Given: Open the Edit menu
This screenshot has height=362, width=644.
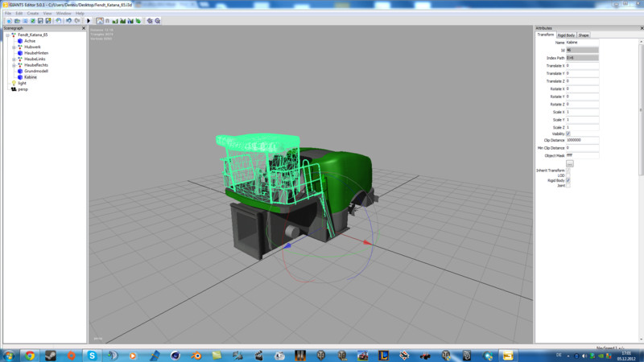Looking at the screenshot, I should [x=19, y=14].
